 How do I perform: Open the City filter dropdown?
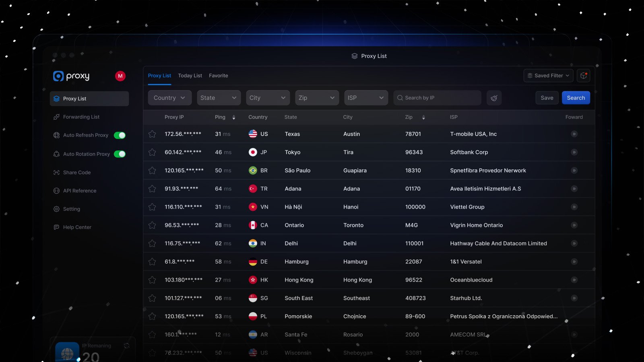(x=268, y=98)
